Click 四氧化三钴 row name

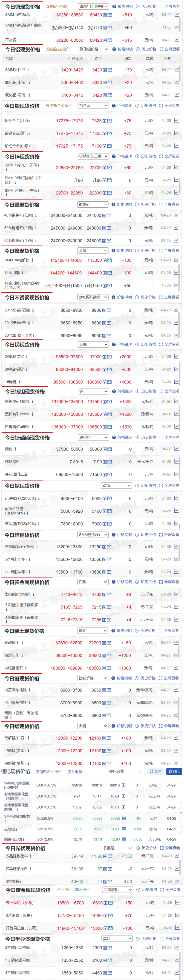pos(13,839)
